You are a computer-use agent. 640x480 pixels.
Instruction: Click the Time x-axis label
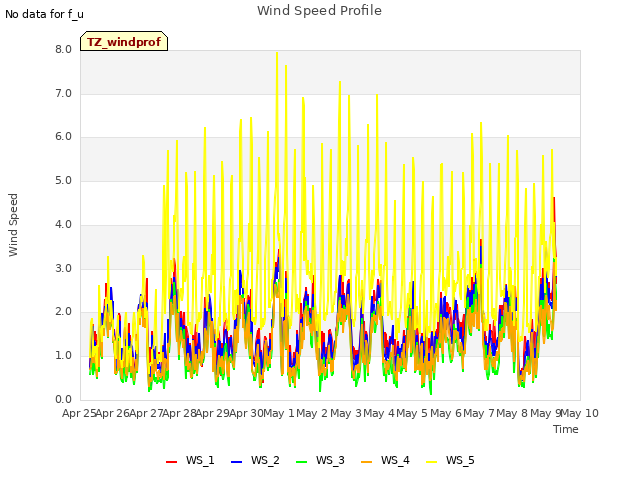pos(566,429)
